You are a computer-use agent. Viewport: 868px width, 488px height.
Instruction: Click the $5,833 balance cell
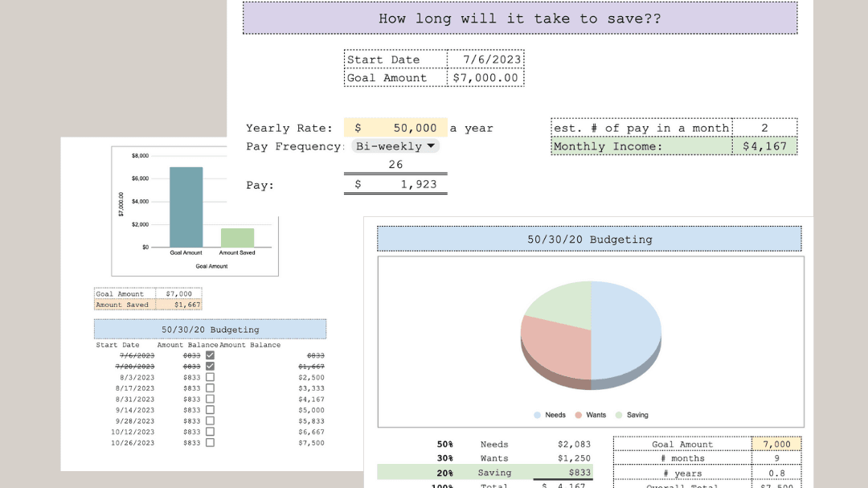(x=311, y=421)
